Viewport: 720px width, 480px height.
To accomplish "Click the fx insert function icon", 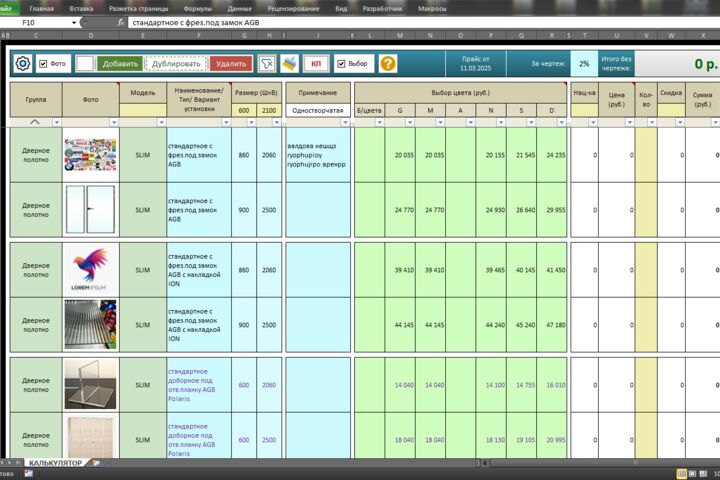I will click(x=120, y=22).
